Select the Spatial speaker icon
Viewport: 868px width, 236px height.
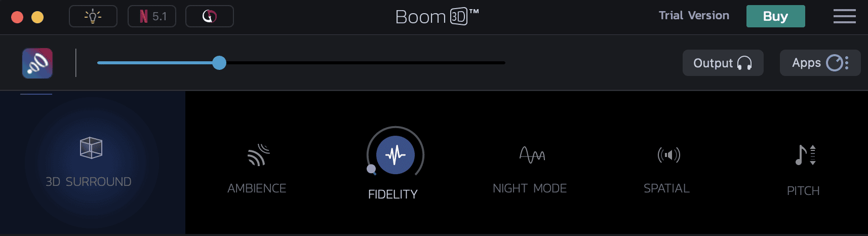pos(668,155)
